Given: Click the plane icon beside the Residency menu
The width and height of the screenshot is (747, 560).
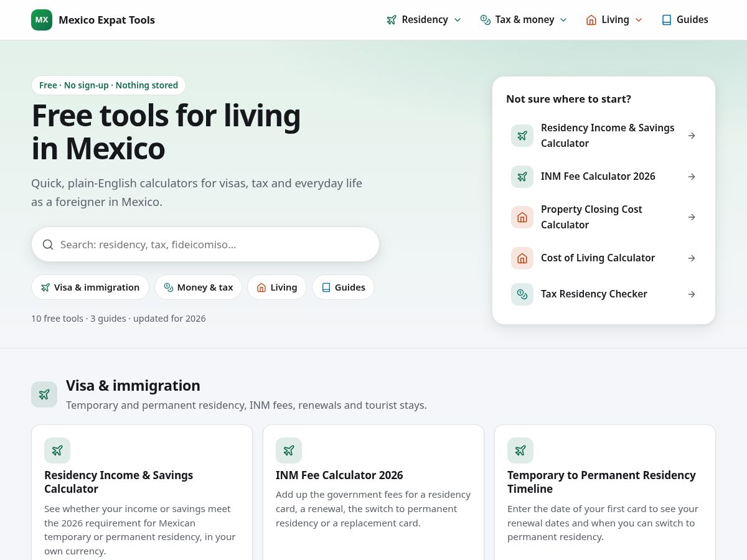Looking at the screenshot, I should (x=392, y=20).
